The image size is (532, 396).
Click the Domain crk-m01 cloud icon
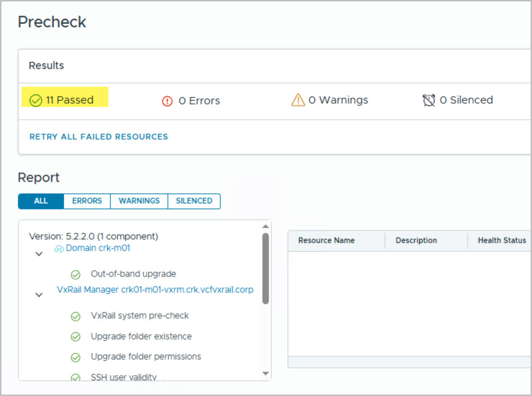[59, 248]
